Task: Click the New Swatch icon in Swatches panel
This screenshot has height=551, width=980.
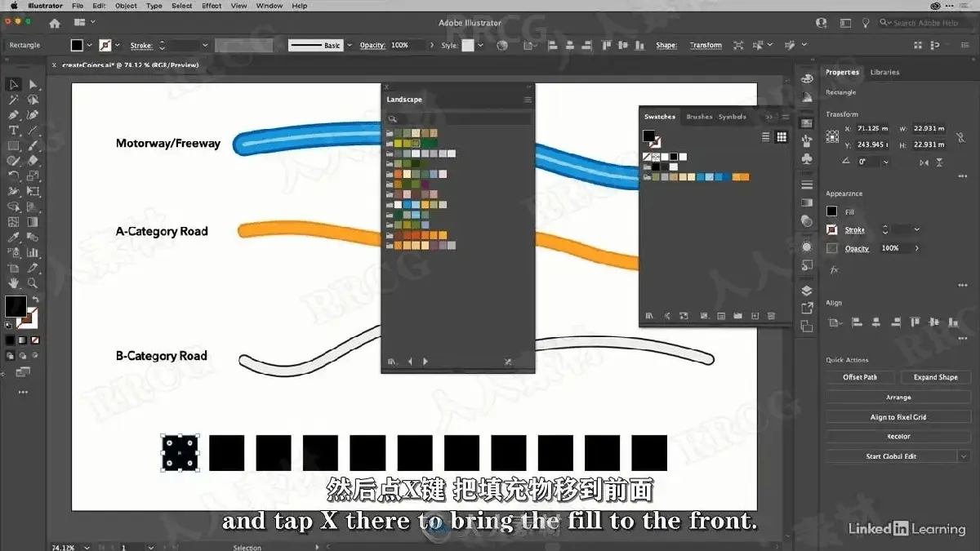Action: (755, 316)
